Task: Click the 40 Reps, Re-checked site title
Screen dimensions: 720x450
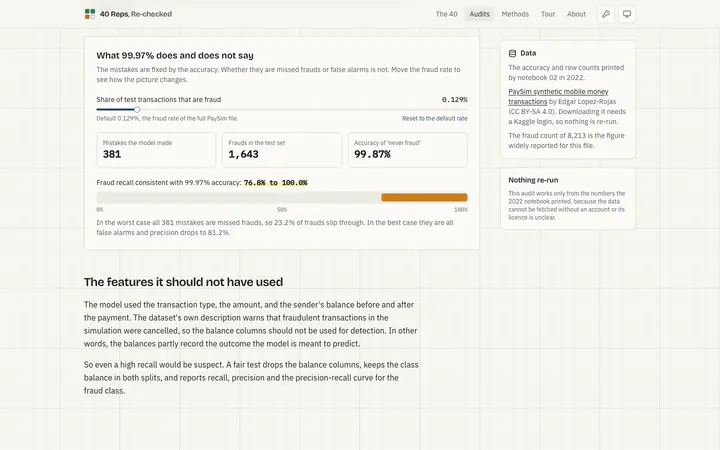Action: pyautogui.click(x=136, y=14)
